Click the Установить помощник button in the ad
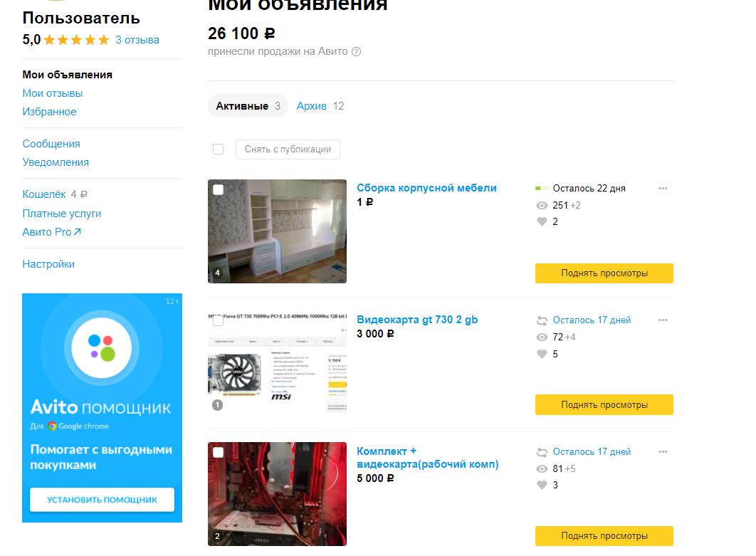 (x=102, y=500)
